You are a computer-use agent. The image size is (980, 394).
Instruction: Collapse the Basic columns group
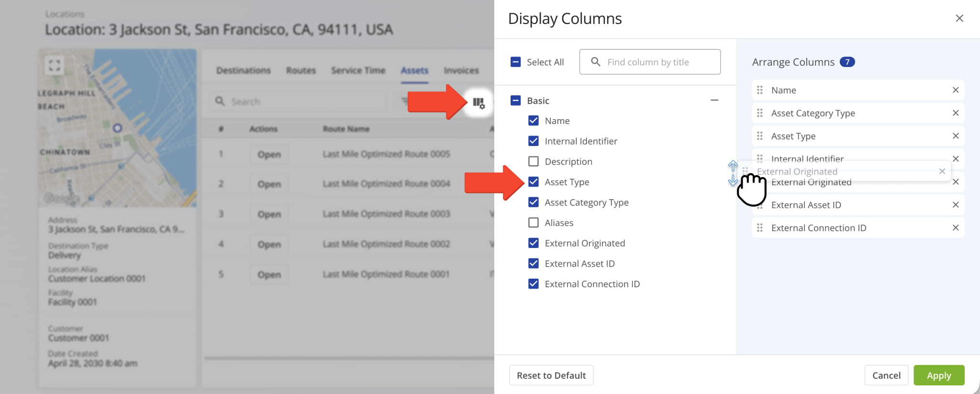coord(714,100)
